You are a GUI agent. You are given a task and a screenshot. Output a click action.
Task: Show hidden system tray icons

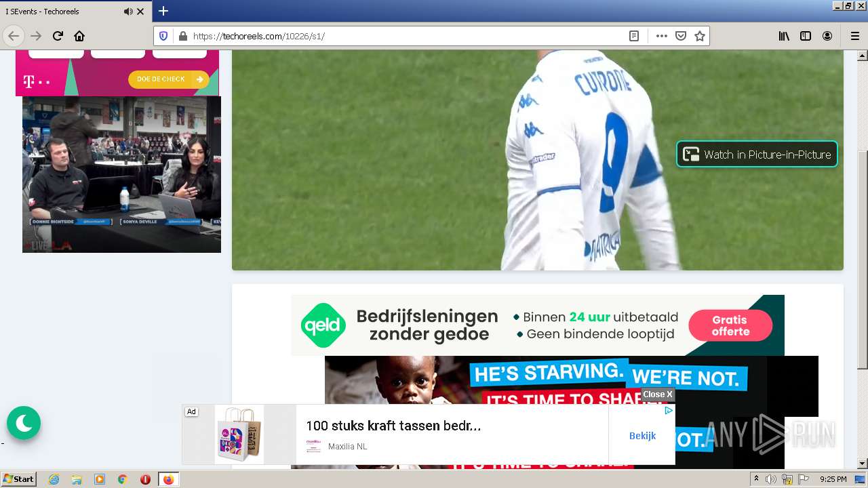pos(756,479)
